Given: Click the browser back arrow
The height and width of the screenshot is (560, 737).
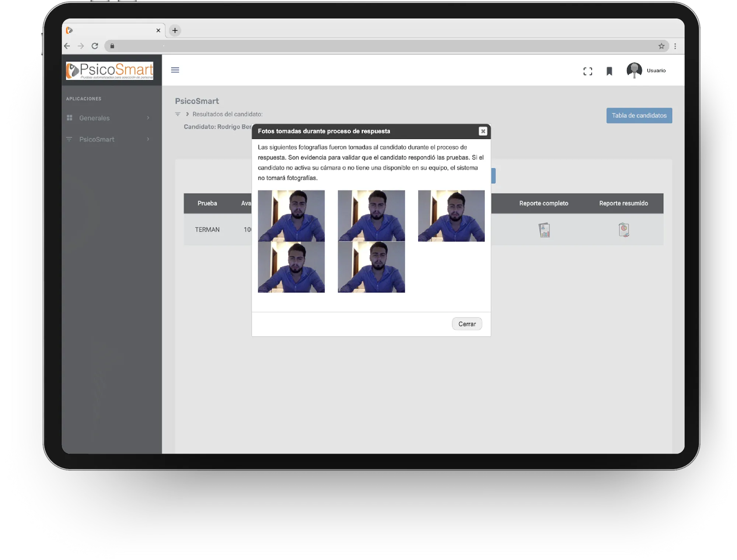Looking at the screenshot, I should 67,46.
